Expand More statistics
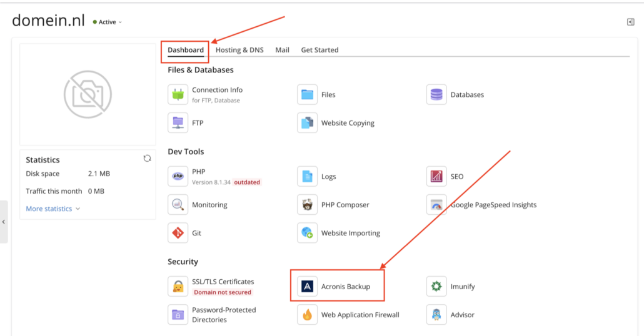The image size is (644, 336). [x=53, y=209]
